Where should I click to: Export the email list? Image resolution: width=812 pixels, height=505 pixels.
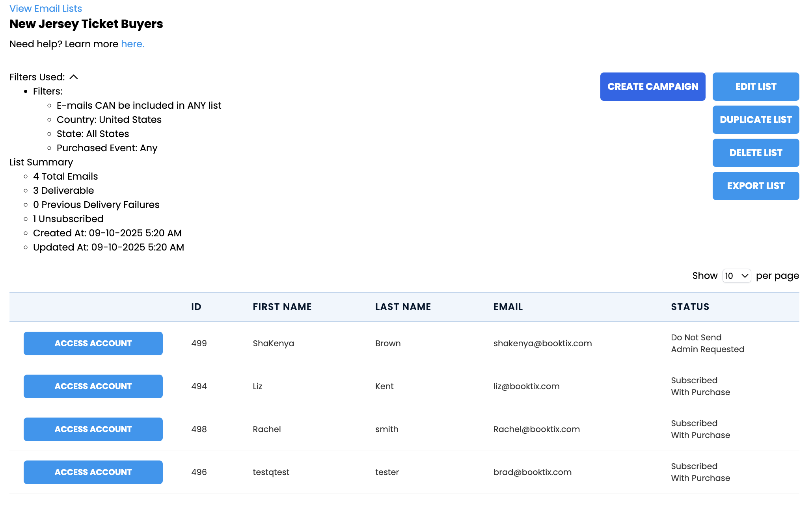pos(755,186)
